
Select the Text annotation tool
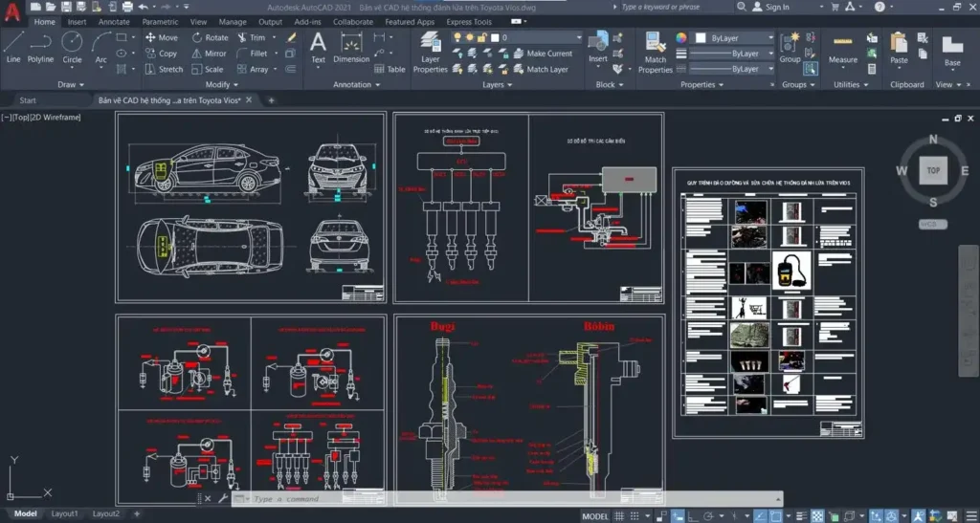point(318,48)
